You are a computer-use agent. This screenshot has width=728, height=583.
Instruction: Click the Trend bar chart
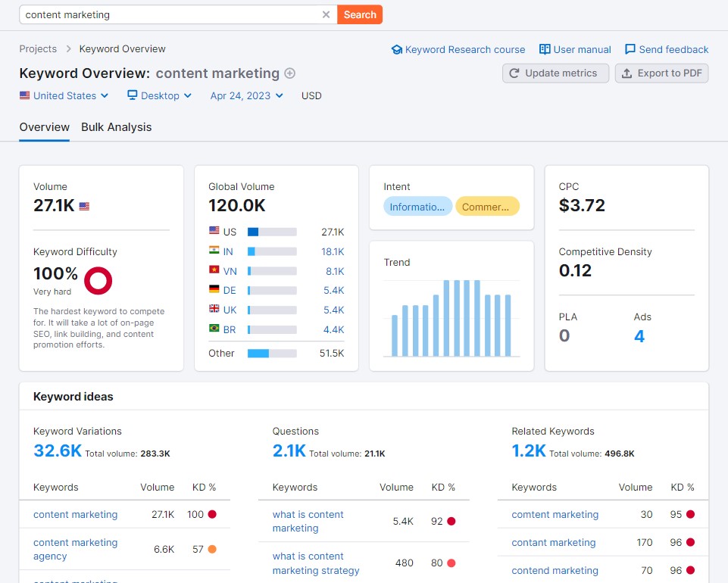pyautogui.click(x=451, y=319)
